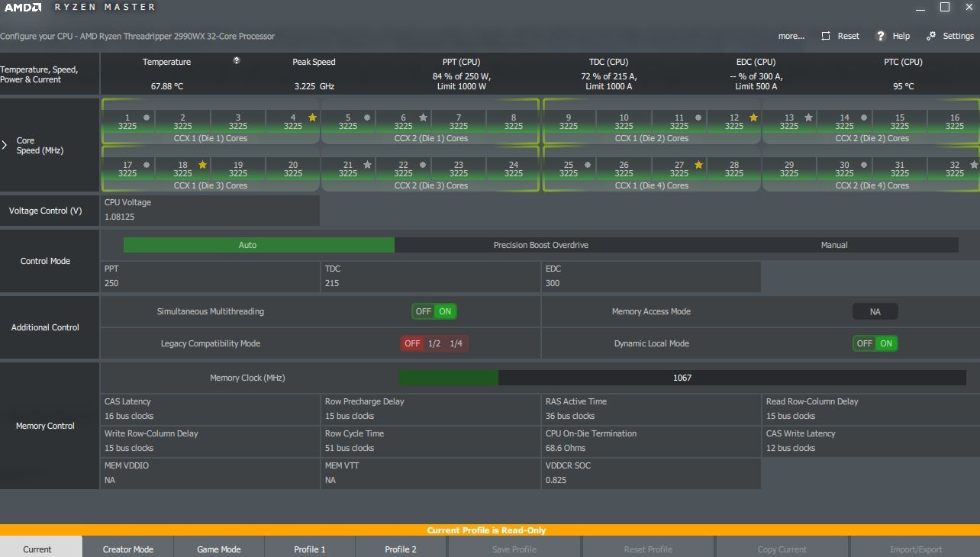Image resolution: width=980 pixels, height=557 pixels.
Task: Open Help via question mark icon
Action: [880, 36]
